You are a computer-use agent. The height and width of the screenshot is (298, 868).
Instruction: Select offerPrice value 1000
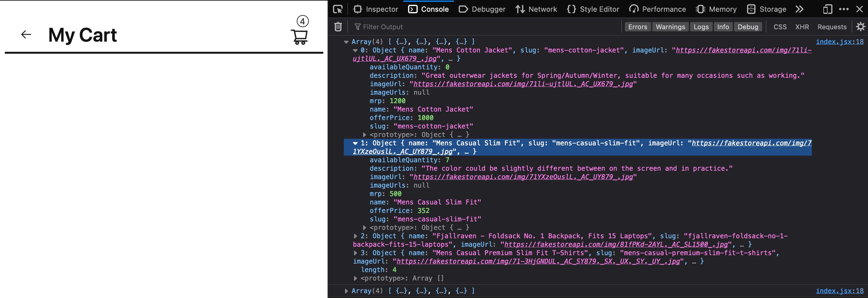coord(425,118)
